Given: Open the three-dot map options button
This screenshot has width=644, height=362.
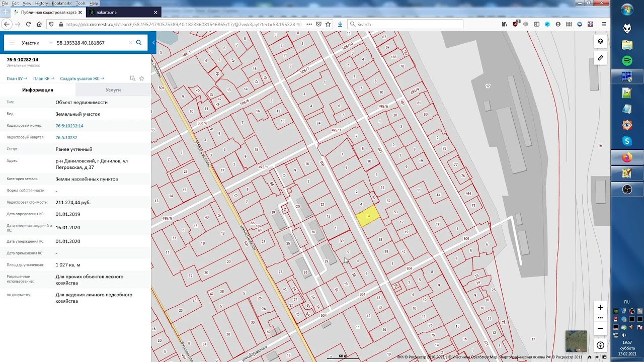Looking at the screenshot, I should click(600, 318).
